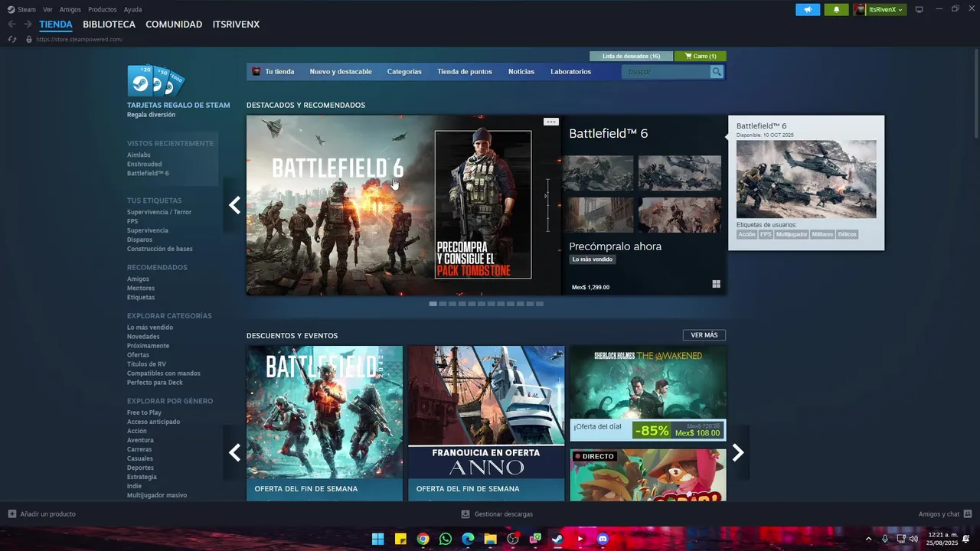Jump to last featured carousel page dot

(540, 304)
